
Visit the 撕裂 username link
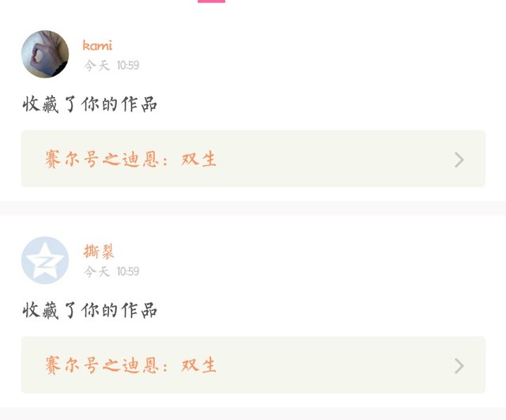[x=99, y=252]
